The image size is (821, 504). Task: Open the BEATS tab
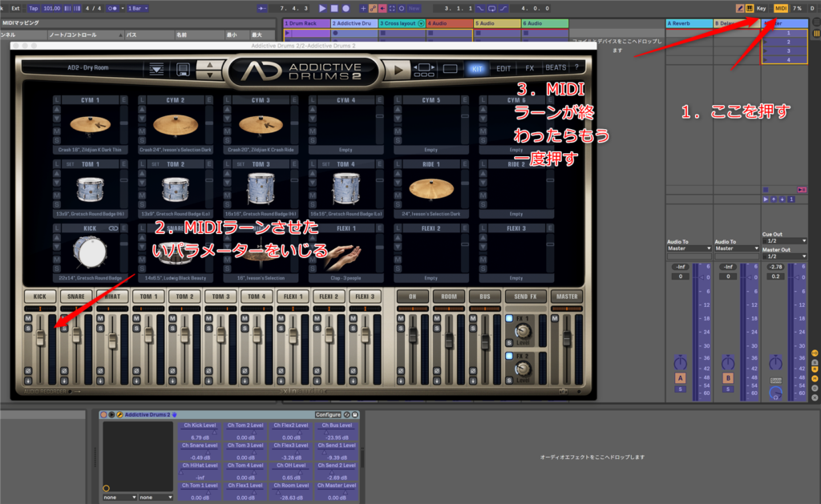pos(555,69)
